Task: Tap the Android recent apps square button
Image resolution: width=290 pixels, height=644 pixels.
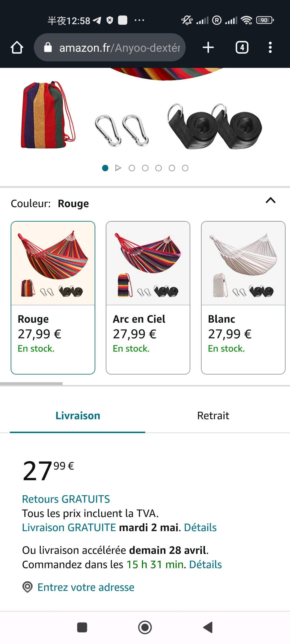Action: pyautogui.click(x=82, y=627)
